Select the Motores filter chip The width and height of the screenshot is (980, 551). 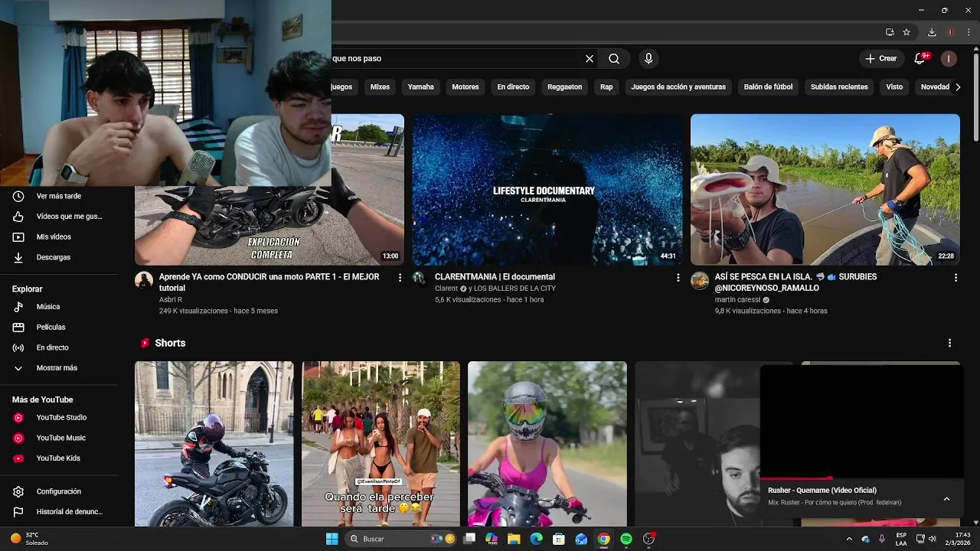[465, 87]
